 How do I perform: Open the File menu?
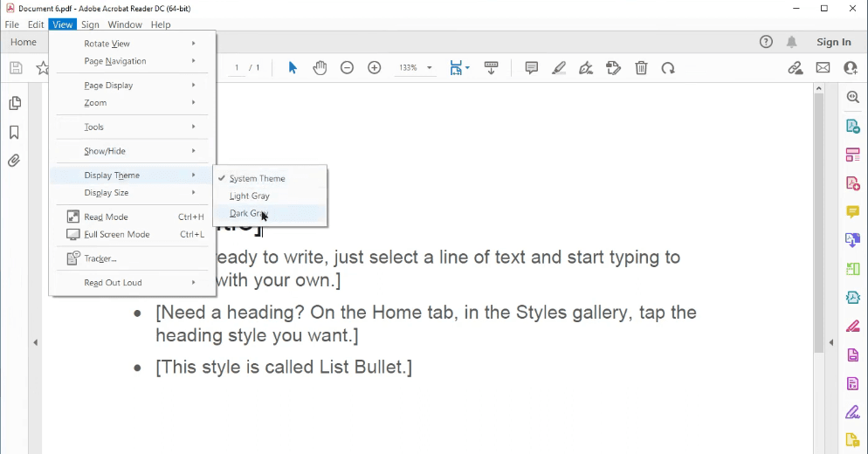pos(11,24)
